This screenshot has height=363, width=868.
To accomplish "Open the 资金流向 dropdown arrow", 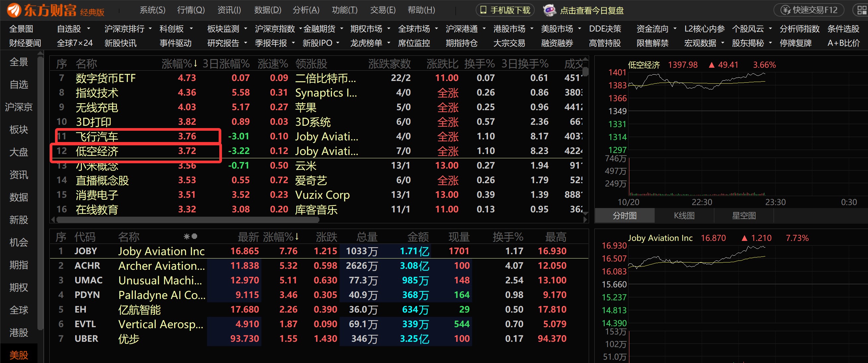I will [675, 29].
